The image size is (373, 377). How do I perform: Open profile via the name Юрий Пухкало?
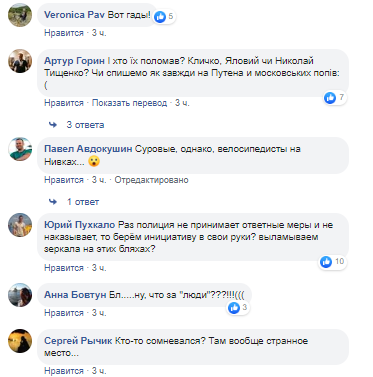coord(79,225)
